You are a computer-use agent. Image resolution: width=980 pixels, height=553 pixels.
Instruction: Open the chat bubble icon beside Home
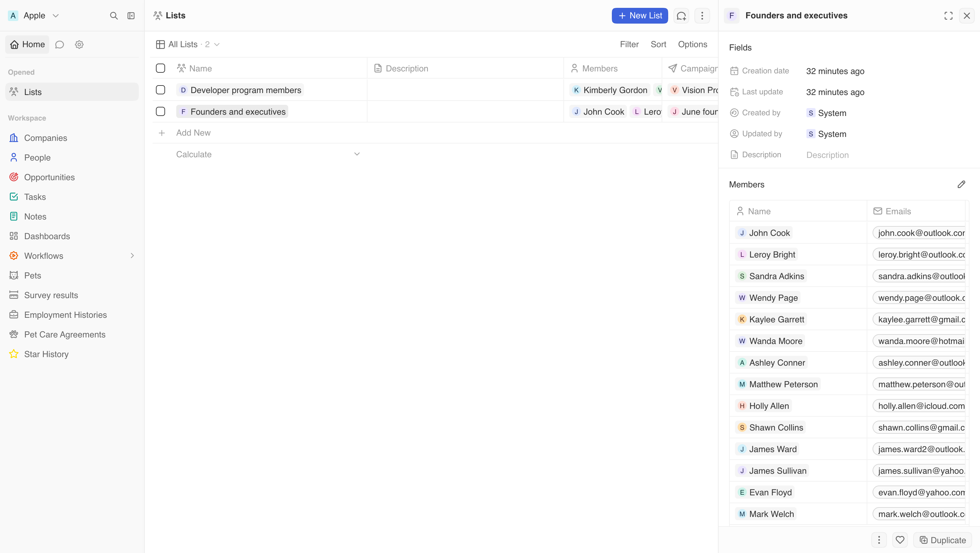(x=59, y=45)
